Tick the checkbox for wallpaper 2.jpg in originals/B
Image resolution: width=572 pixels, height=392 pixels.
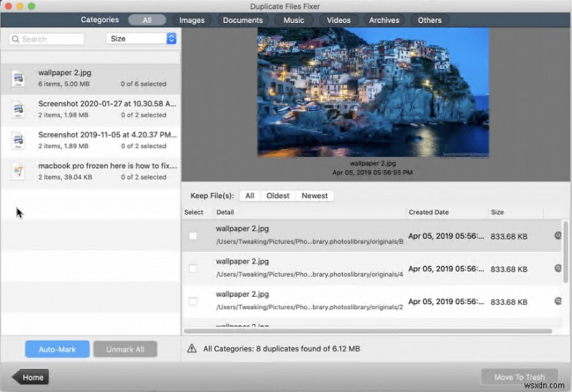pos(193,236)
